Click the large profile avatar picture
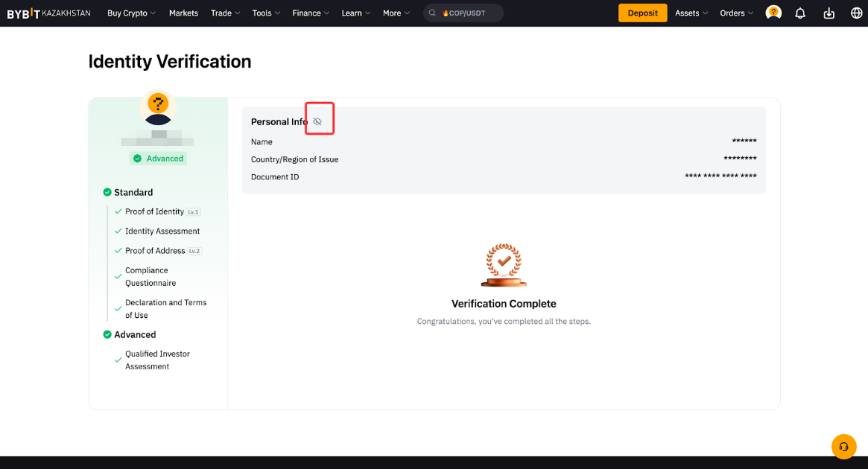Screen dimensions: 868x469 pyautogui.click(x=158, y=107)
